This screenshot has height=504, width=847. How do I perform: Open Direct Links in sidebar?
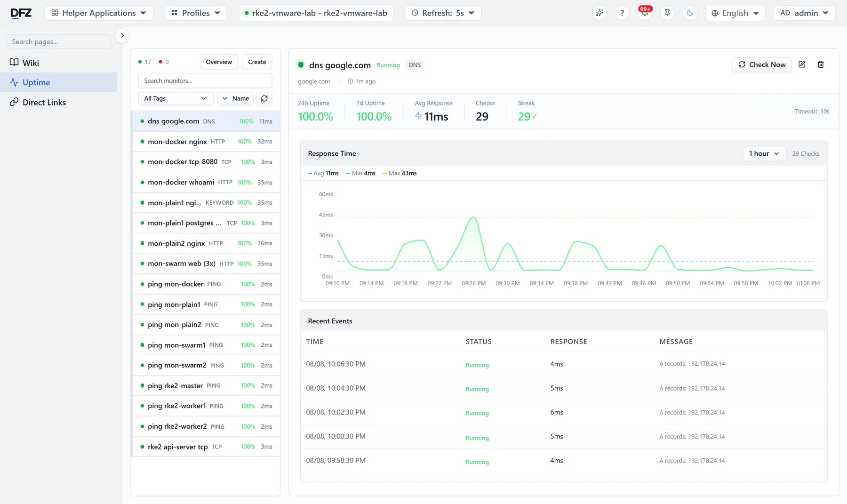[x=59, y=102]
